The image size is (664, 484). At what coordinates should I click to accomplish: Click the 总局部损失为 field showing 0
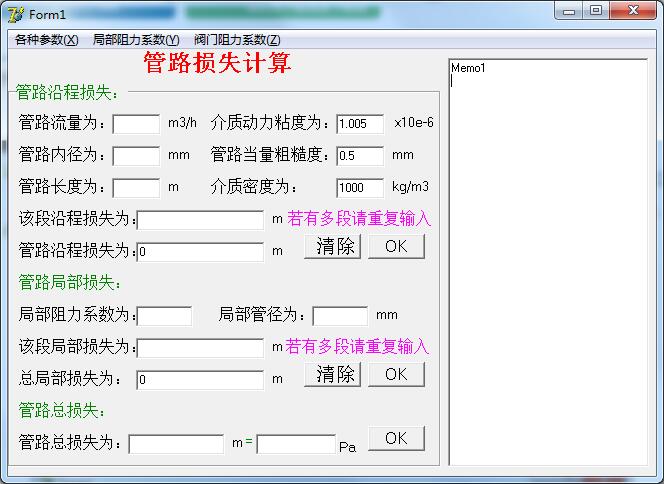click(x=200, y=380)
